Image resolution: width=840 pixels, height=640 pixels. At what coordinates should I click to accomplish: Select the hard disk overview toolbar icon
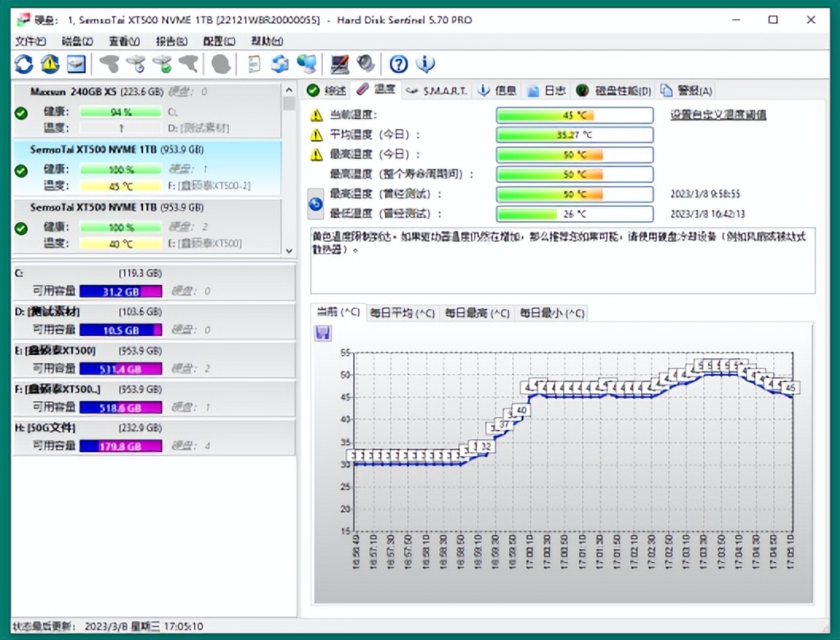[76, 64]
